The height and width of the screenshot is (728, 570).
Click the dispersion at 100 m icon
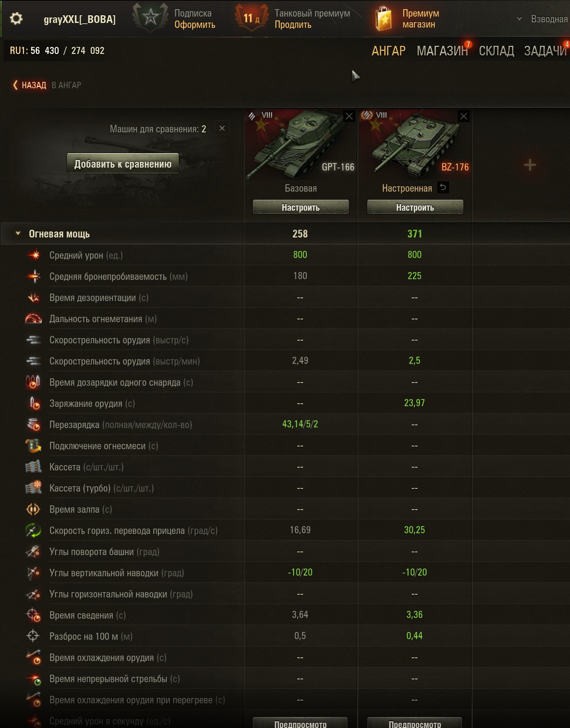point(33,636)
